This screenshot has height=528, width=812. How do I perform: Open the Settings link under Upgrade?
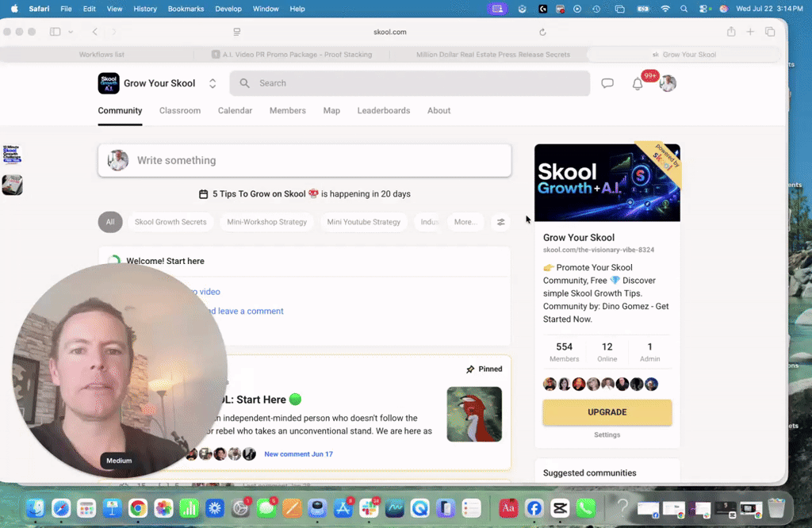[x=607, y=434]
